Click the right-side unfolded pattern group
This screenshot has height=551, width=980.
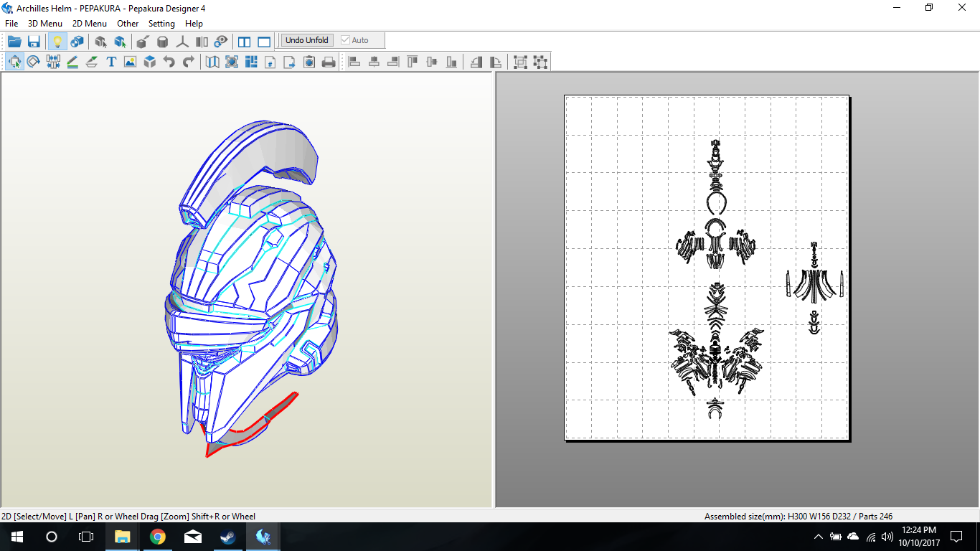coord(814,288)
